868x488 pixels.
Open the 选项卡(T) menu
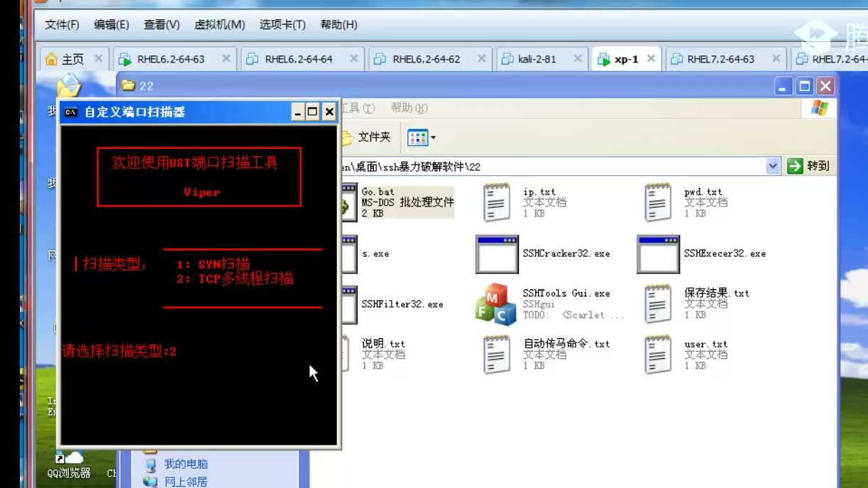282,25
